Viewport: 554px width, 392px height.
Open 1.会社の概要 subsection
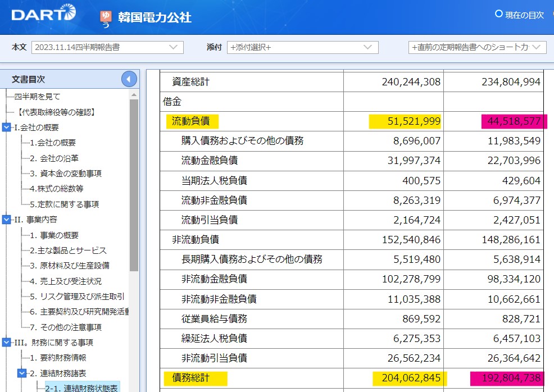(x=53, y=143)
